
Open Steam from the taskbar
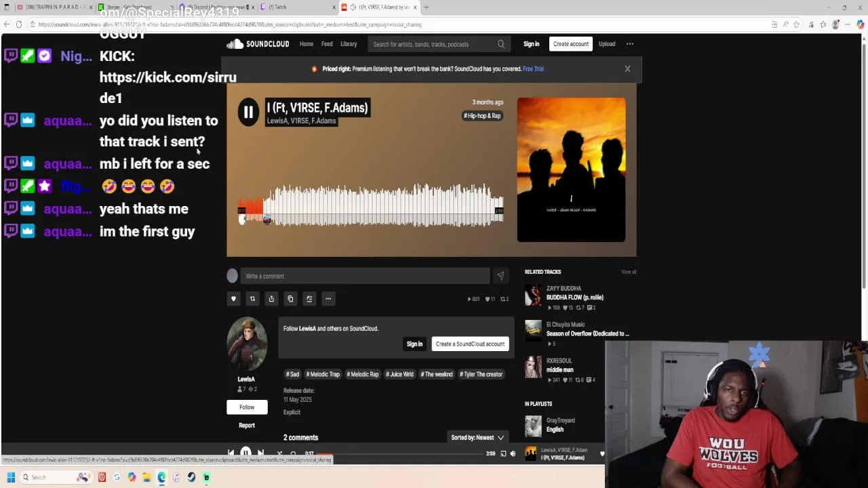(191, 477)
